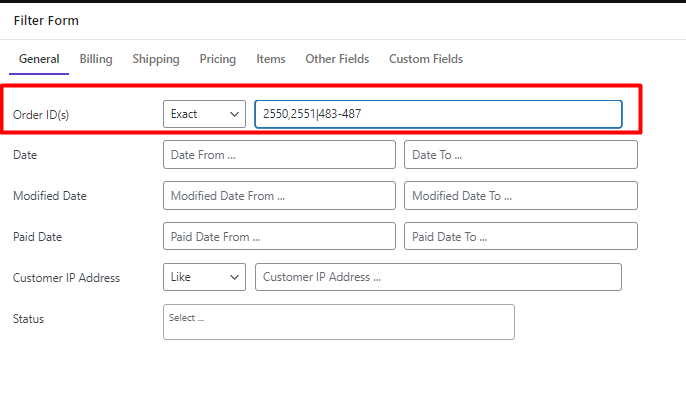Click the Date To field
This screenshot has width=686, height=413.
pos(521,155)
